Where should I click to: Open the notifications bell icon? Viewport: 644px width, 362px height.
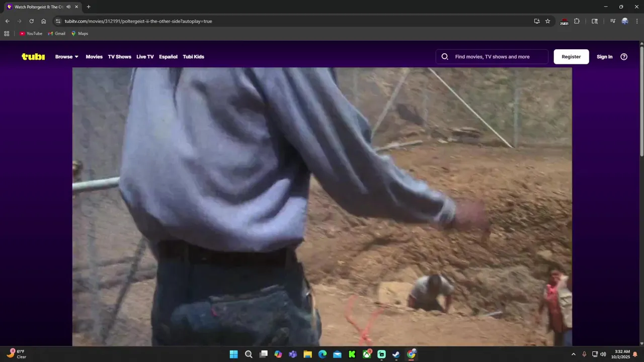[635, 354]
